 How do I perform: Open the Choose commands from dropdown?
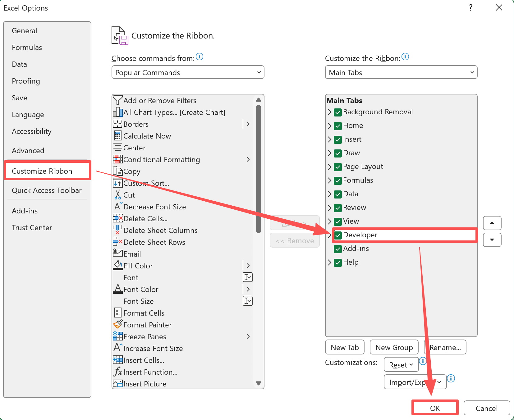pos(188,72)
